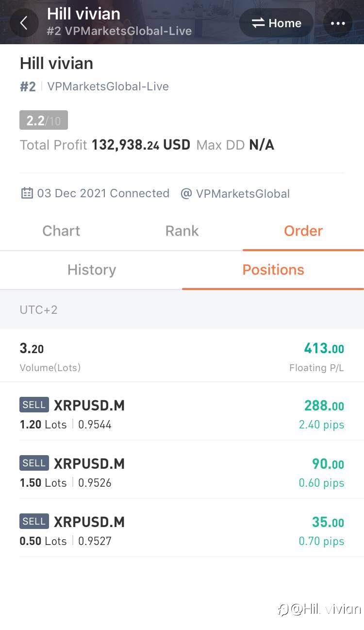
Task: Open the 1.50 Lots XRPUSD.M sell position
Action: pos(182,472)
